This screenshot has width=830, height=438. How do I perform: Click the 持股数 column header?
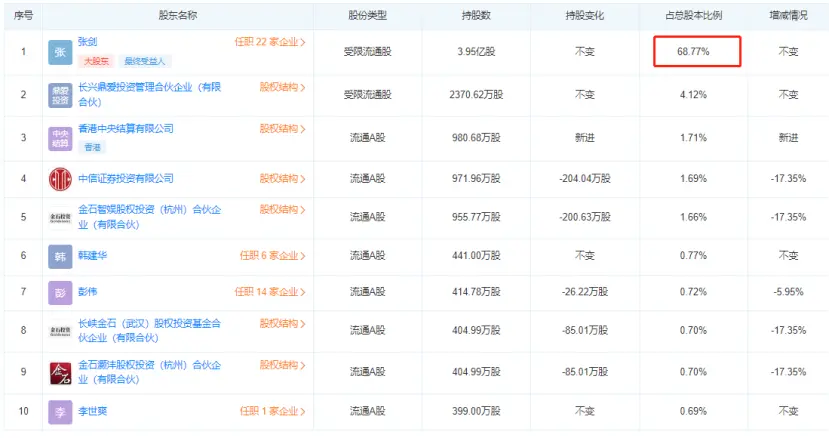click(476, 15)
